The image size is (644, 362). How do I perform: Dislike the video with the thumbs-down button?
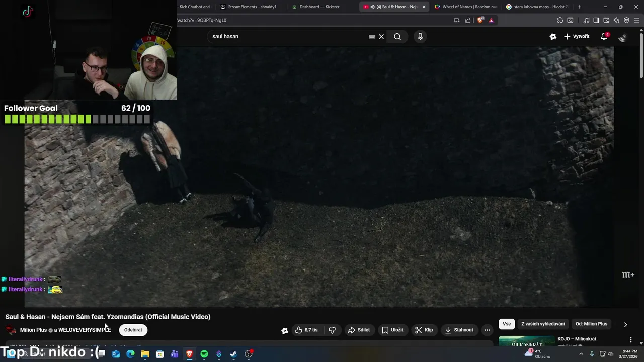coord(332,330)
